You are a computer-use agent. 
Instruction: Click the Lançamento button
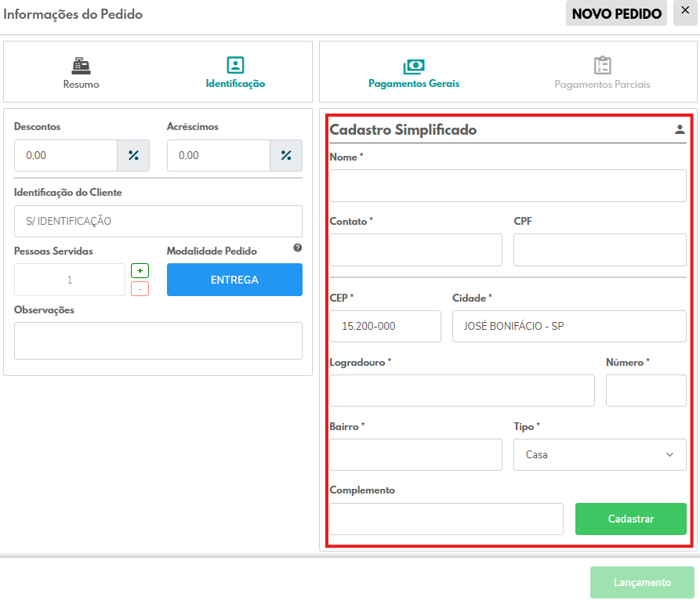(642, 582)
